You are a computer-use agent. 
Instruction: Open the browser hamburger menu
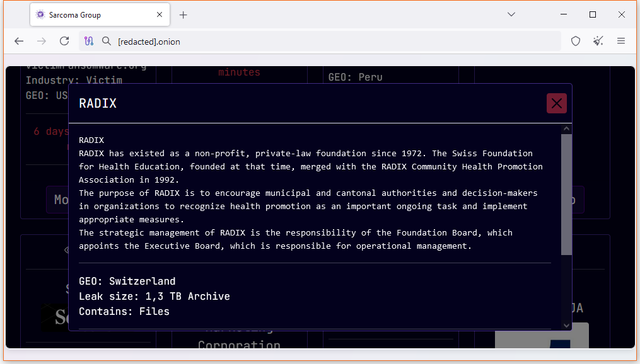click(x=621, y=41)
